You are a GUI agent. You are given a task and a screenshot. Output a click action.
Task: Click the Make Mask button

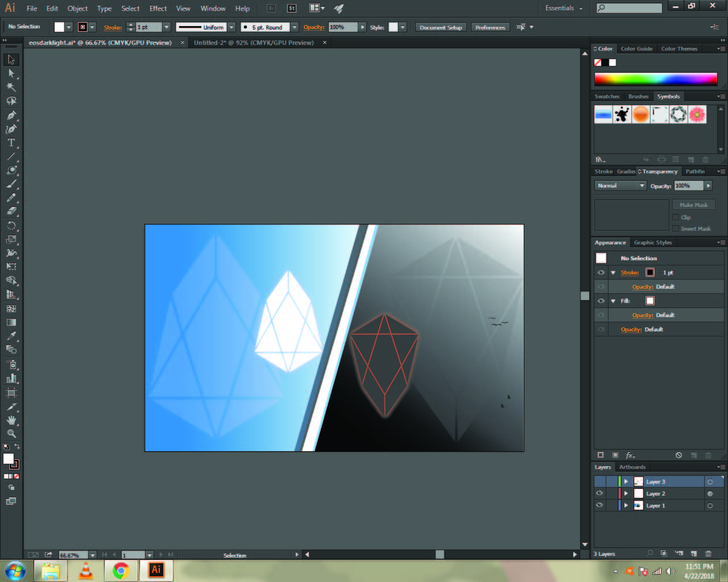[694, 205]
